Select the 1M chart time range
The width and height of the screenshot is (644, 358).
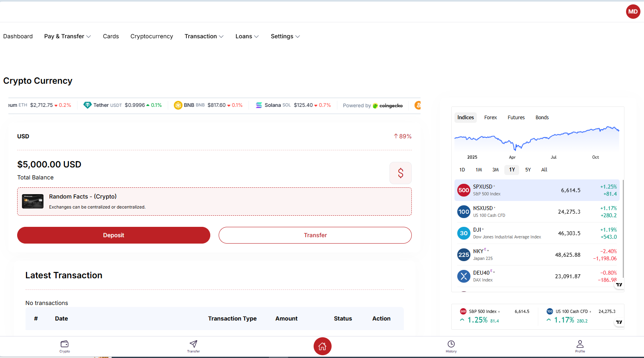tap(478, 170)
